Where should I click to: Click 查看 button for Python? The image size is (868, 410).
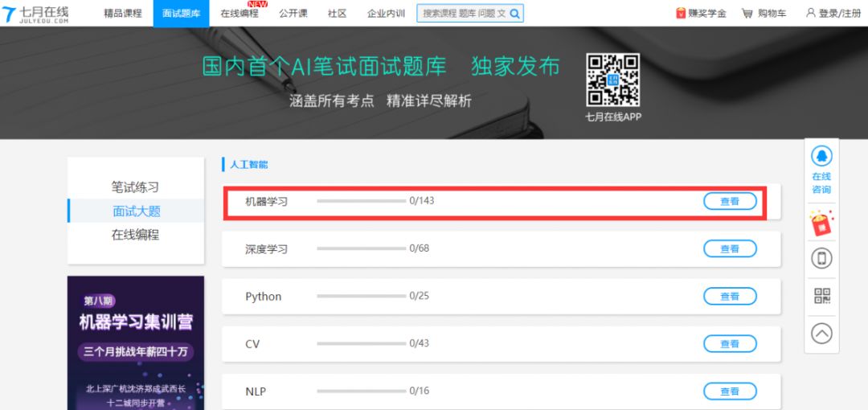pos(730,297)
